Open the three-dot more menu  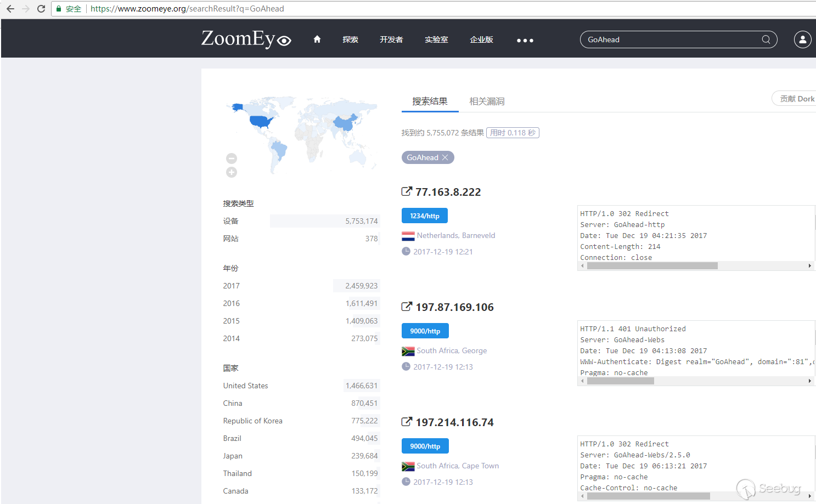[525, 40]
